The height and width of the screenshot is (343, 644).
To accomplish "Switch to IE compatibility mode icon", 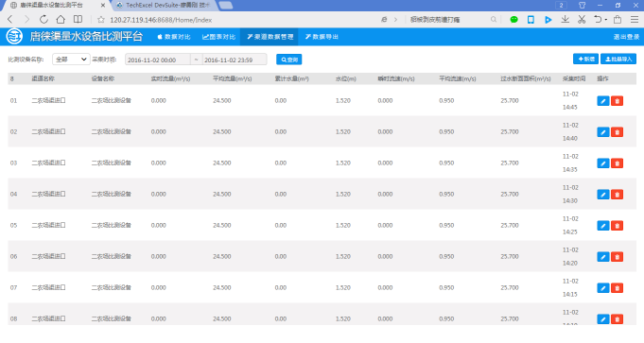I will [x=384, y=19].
